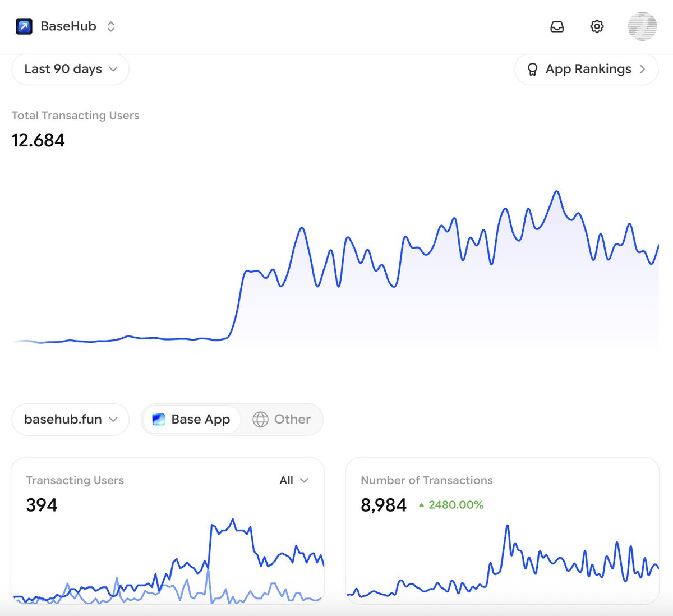Click the green 2480.00% increase indicator
The width and height of the screenshot is (673, 616).
click(451, 505)
